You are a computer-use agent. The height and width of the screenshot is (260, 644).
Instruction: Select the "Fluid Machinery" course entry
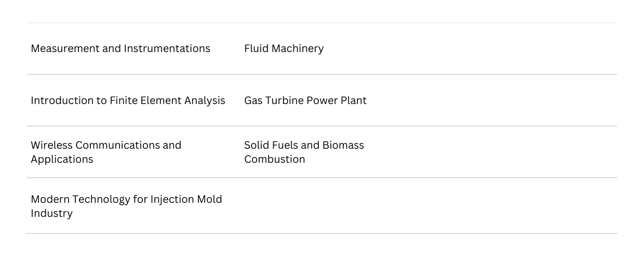[284, 48]
